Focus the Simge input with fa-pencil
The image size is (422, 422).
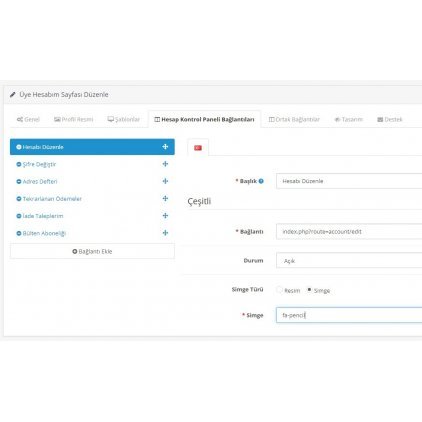(x=349, y=315)
